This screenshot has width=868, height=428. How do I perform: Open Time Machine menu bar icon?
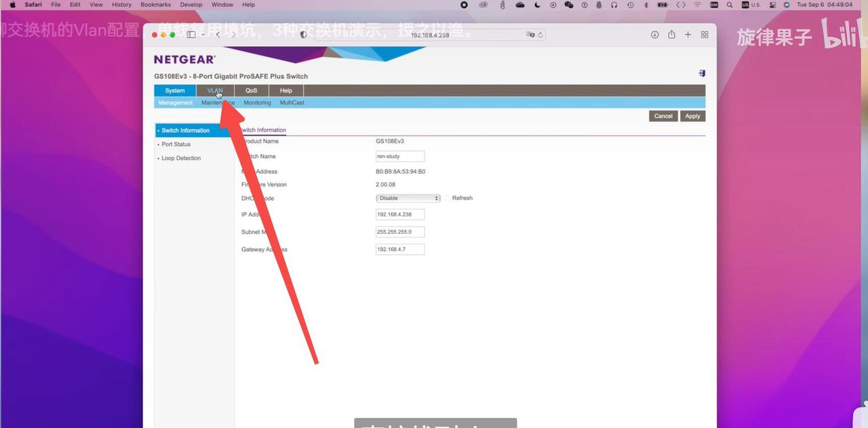631,5
